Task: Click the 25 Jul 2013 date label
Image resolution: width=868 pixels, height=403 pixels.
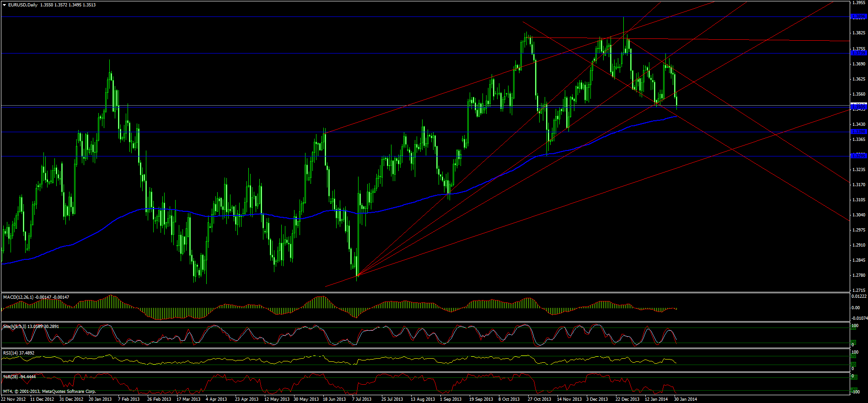Action: click(x=392, y=399)
